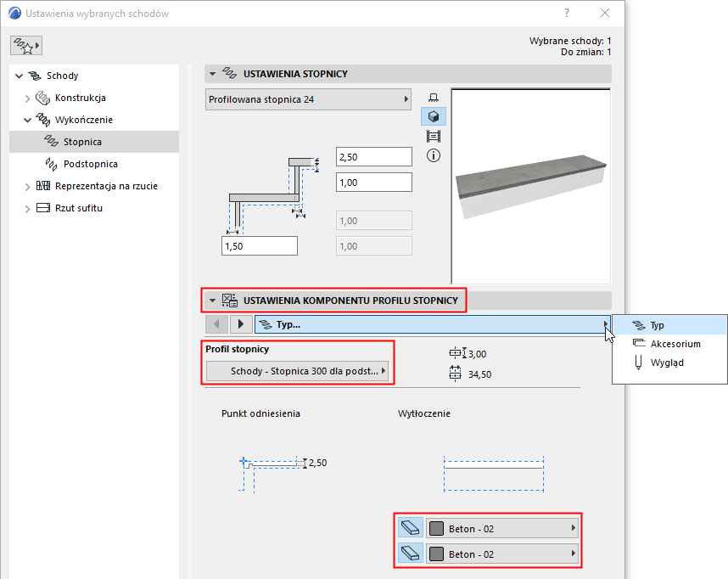
Task: Open the Favorites star button
Action: (26, 46)
